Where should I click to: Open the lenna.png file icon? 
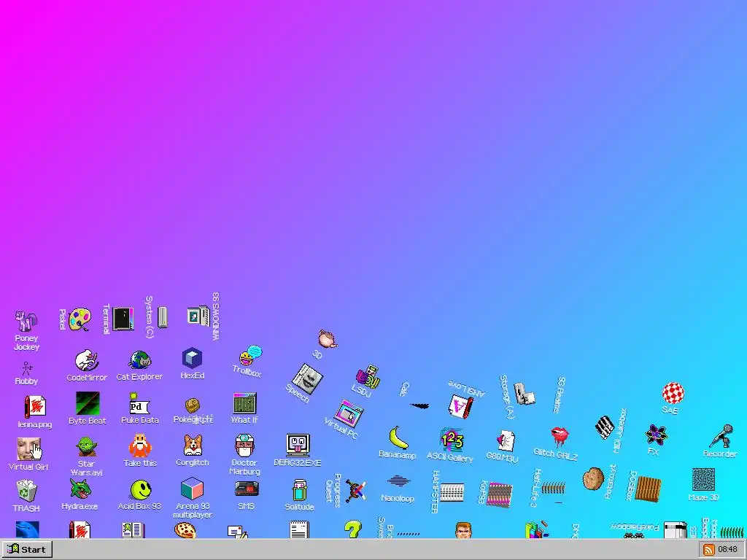point(35,407)
